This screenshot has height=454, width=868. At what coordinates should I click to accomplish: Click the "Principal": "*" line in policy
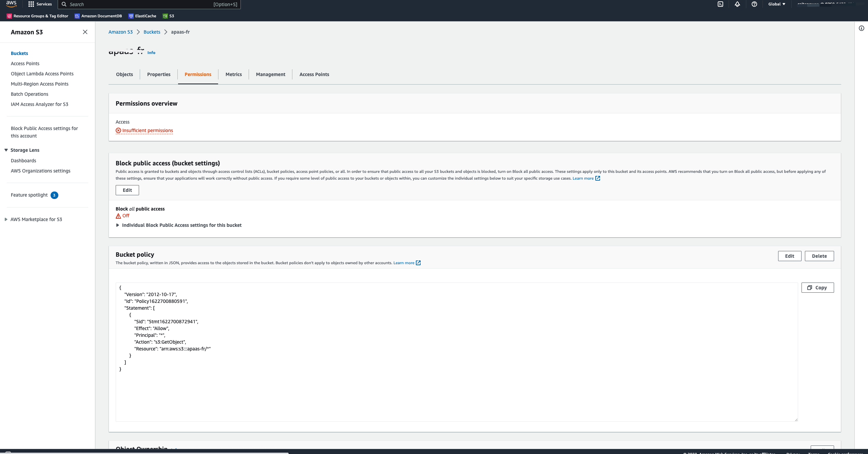(150, 335)
